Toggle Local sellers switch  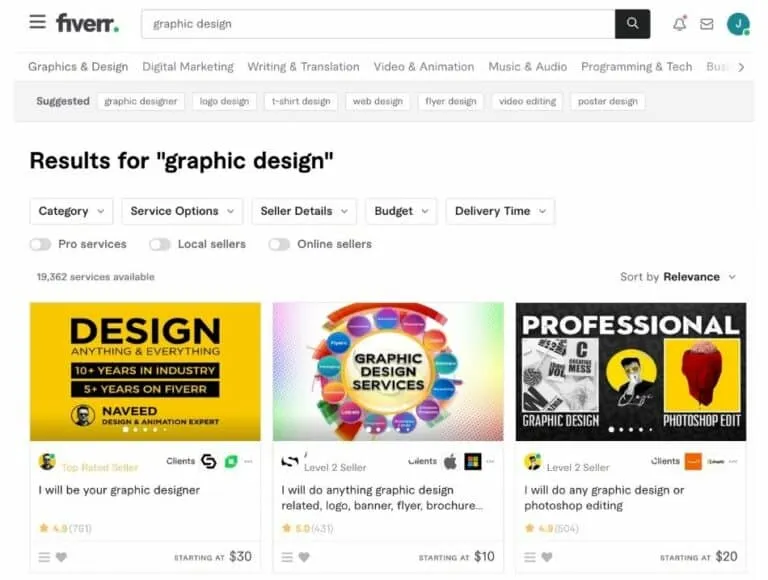[160, 244]
